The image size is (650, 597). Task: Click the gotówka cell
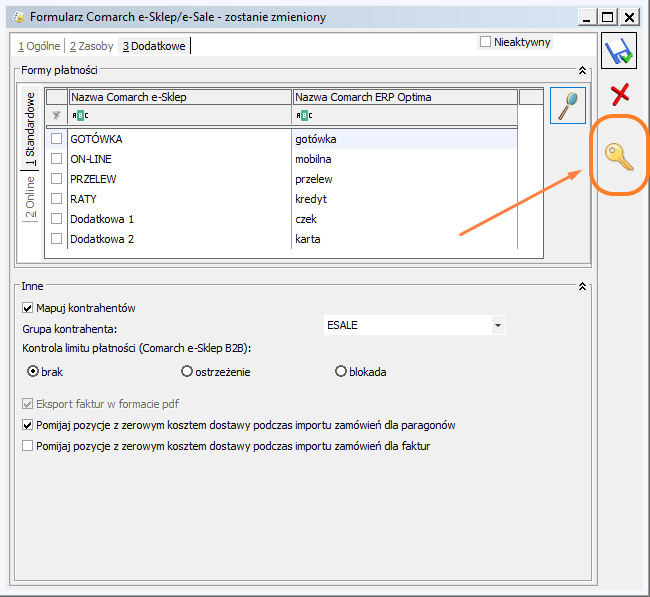[405, 139]
